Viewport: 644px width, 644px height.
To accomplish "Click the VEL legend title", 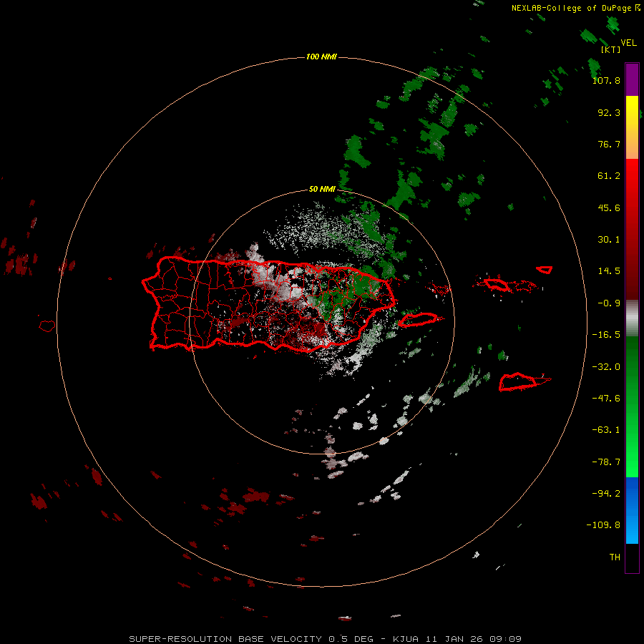I will pos(628,42).
